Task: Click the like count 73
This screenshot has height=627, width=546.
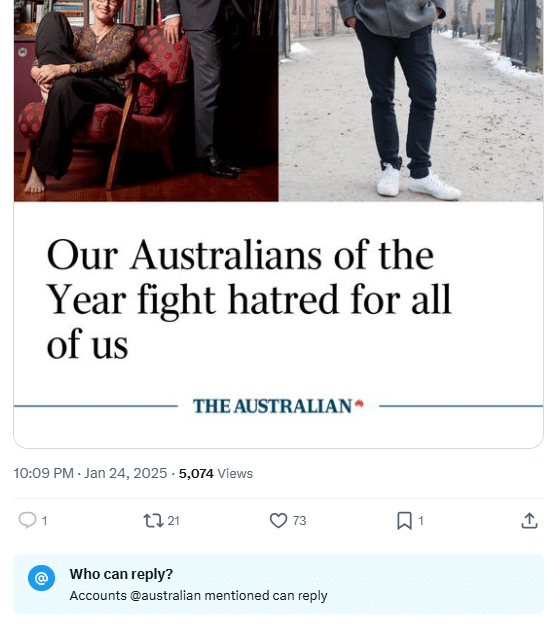Action: point(299,521)
